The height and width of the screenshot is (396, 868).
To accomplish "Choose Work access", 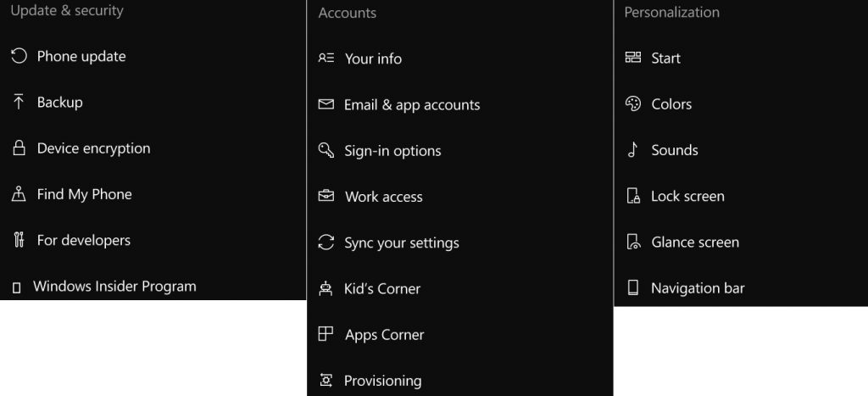I will coord(384,197).
